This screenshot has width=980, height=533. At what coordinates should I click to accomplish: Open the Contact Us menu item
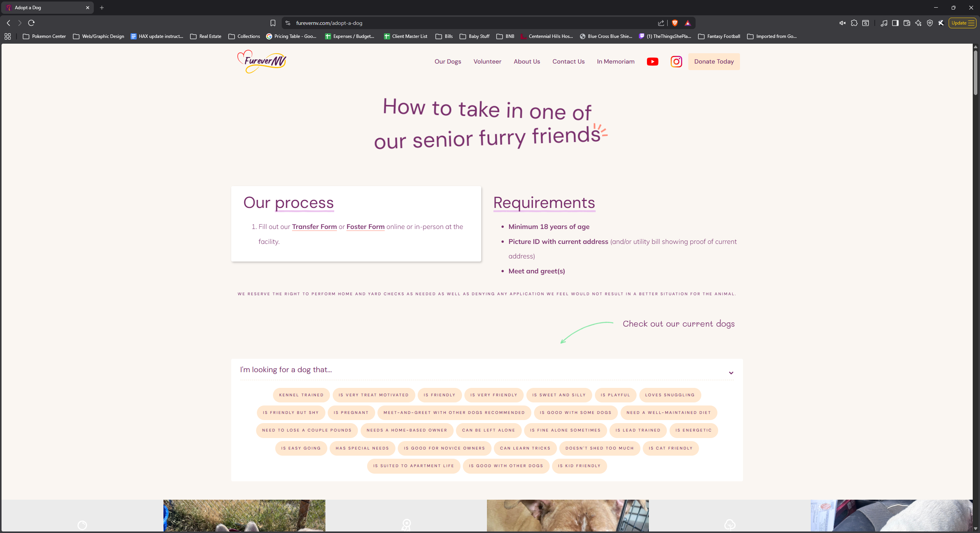coord(568,62)
